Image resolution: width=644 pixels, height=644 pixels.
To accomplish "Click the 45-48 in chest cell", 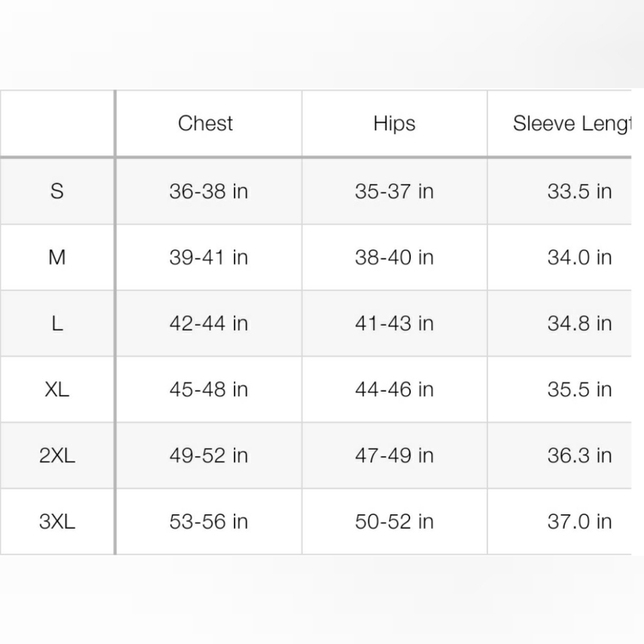I will (209, 390).
